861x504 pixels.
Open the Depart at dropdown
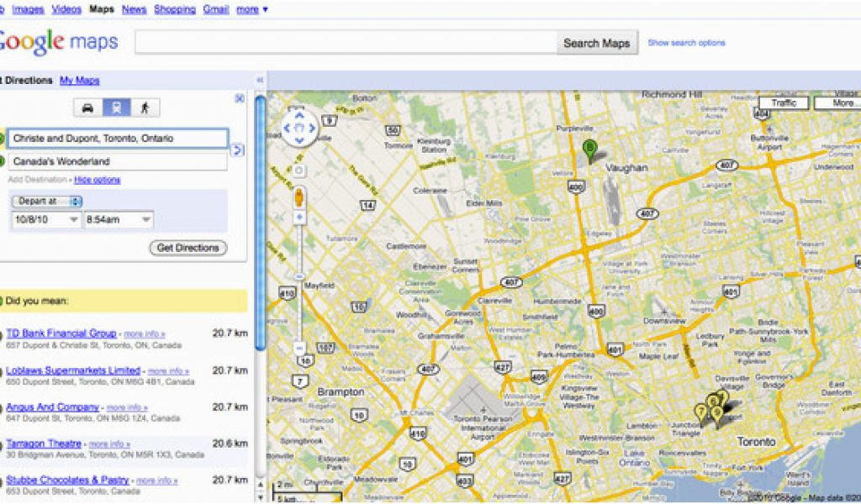pyautogui.click(x=47, y=202)
